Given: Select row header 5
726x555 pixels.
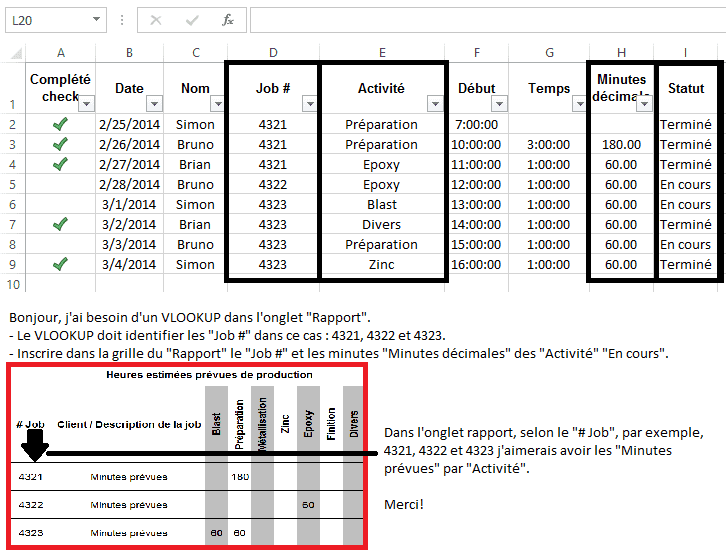Looking at the screenshot, I should [13, 184].
